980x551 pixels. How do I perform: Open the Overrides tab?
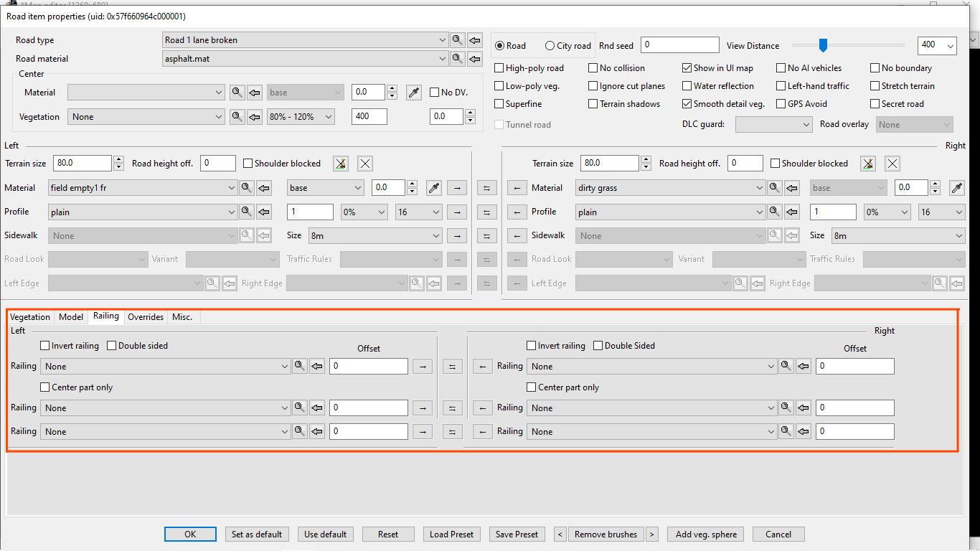click(x=146, y=317)
